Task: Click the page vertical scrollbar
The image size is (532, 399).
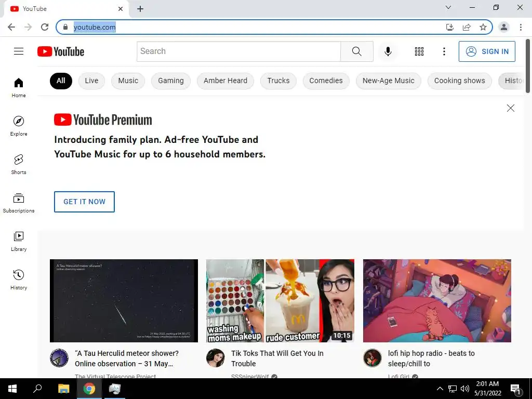Action: [x=528, y=65]
